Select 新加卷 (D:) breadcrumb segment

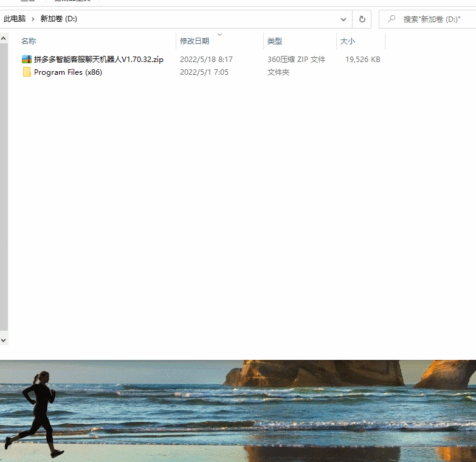pos(58,19)
